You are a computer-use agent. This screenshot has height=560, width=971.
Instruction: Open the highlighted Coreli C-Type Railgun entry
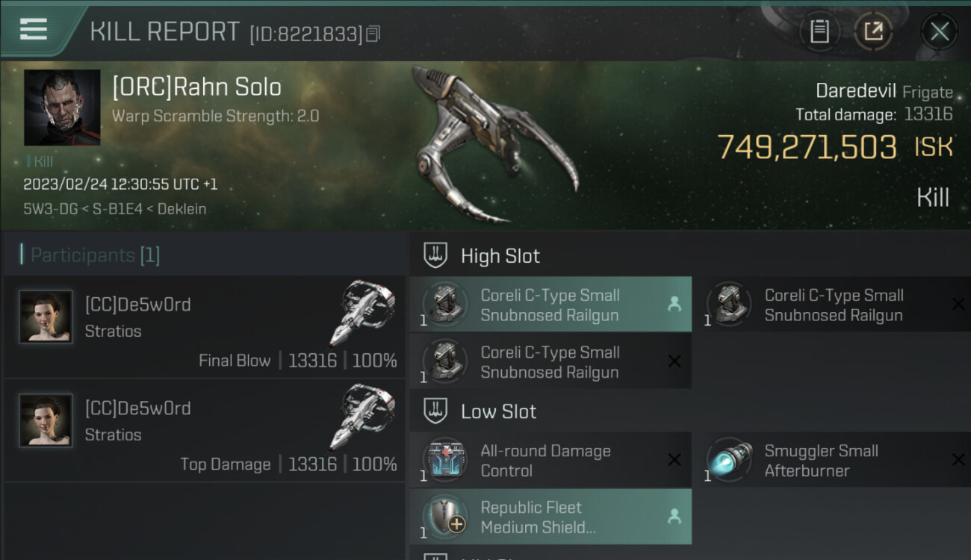coord(550,305)
